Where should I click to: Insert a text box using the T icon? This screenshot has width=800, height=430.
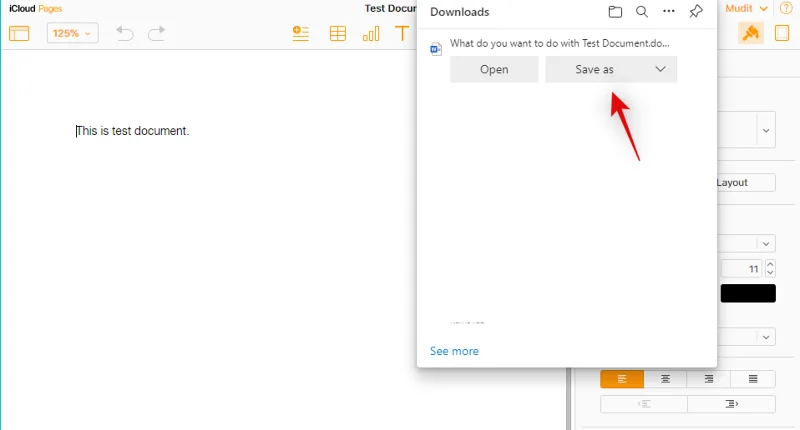402,34
